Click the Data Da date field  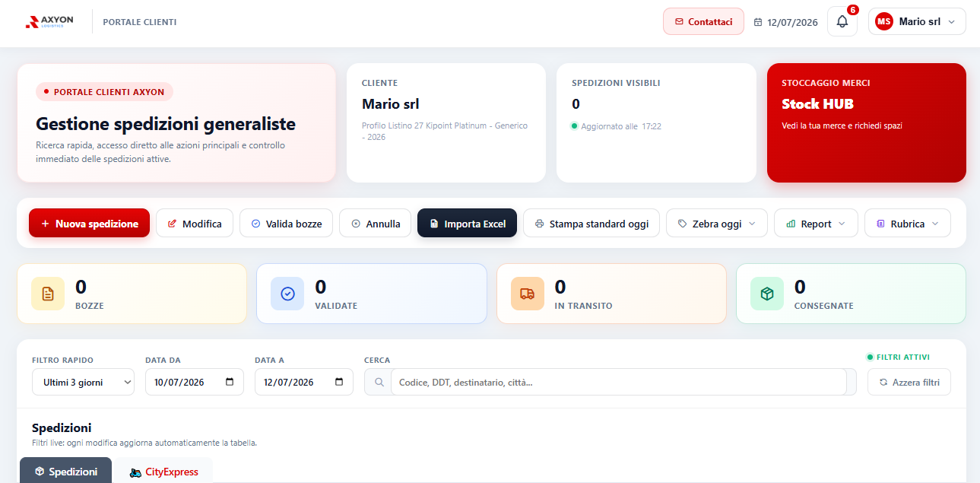pos(195,382)
